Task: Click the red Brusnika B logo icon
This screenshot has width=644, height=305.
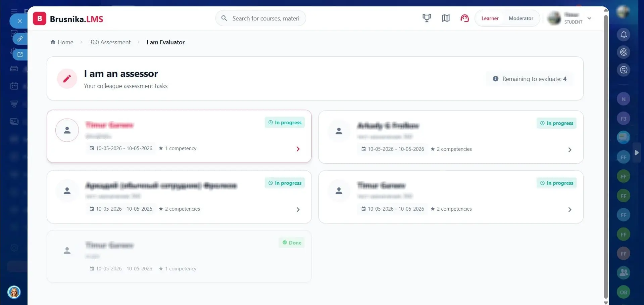Action: (40, 18)
